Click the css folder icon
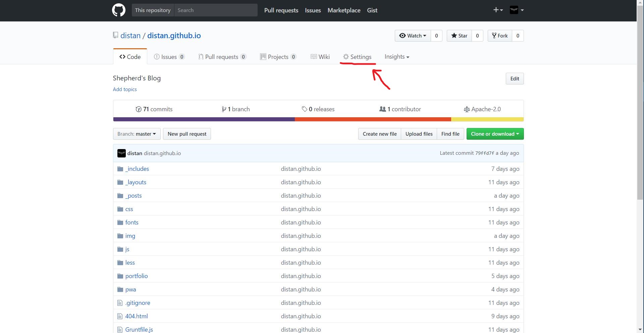Screen dimensions: 644x333 click(120, 209)
